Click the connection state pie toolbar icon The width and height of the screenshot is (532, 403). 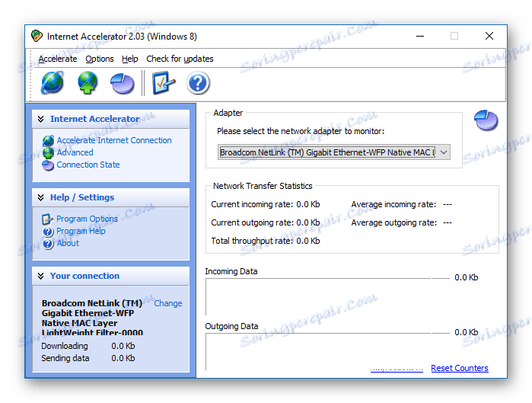[122, 84]
